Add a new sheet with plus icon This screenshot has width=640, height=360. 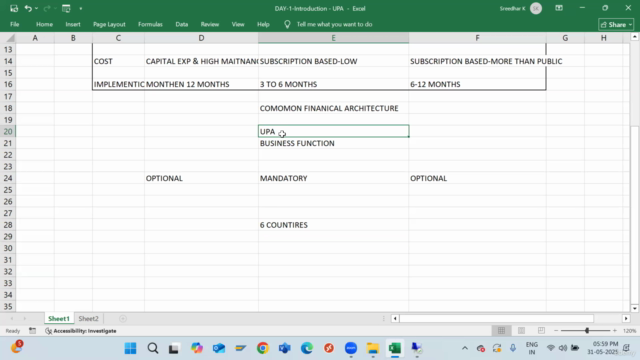point(123,318)
